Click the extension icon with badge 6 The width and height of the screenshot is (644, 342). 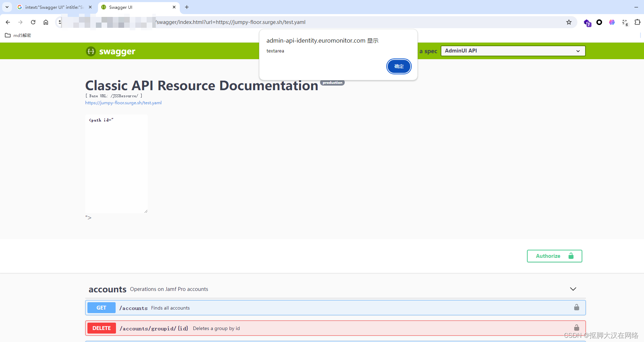coord(625,23)
